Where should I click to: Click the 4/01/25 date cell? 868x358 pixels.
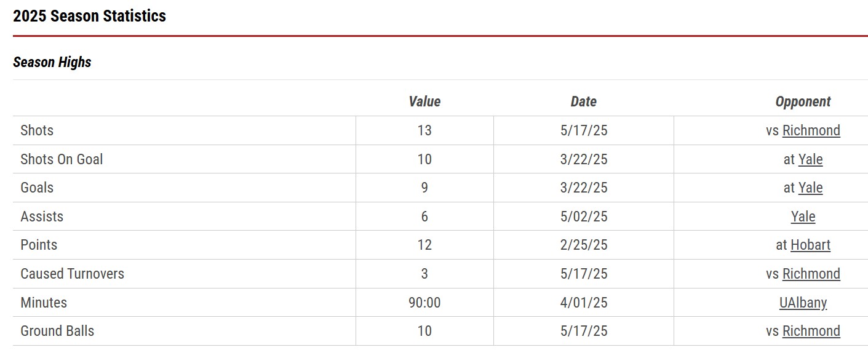click(584, 303)
